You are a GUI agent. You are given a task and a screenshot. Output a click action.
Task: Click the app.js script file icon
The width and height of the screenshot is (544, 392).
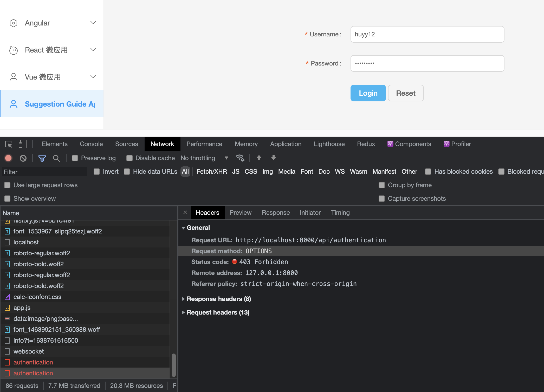click(x=7, y=308)
